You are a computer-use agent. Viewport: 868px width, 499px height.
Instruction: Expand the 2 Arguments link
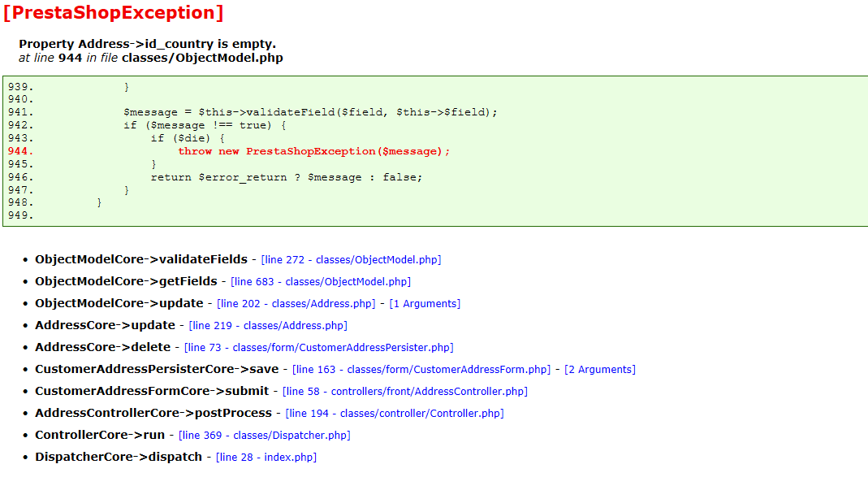pyautogui.click(x=600, y=370)
